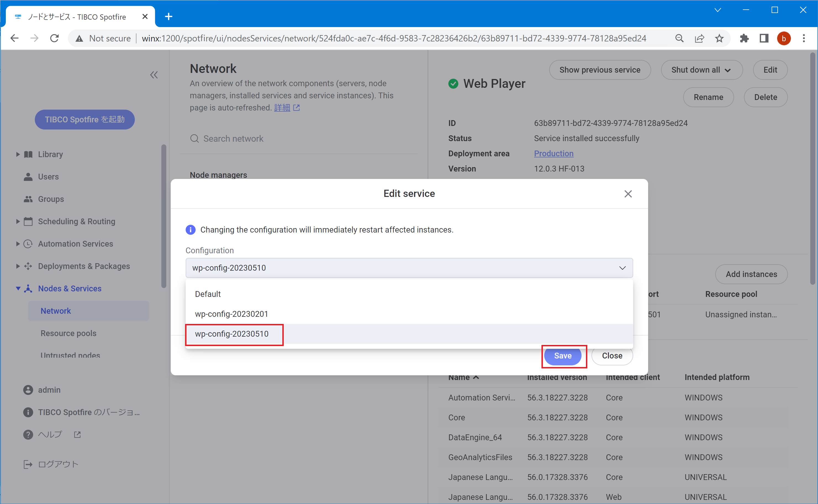Screen dimensions: 818x504
Task: Reload the page with refresh icon
Action: coord(54,38)
